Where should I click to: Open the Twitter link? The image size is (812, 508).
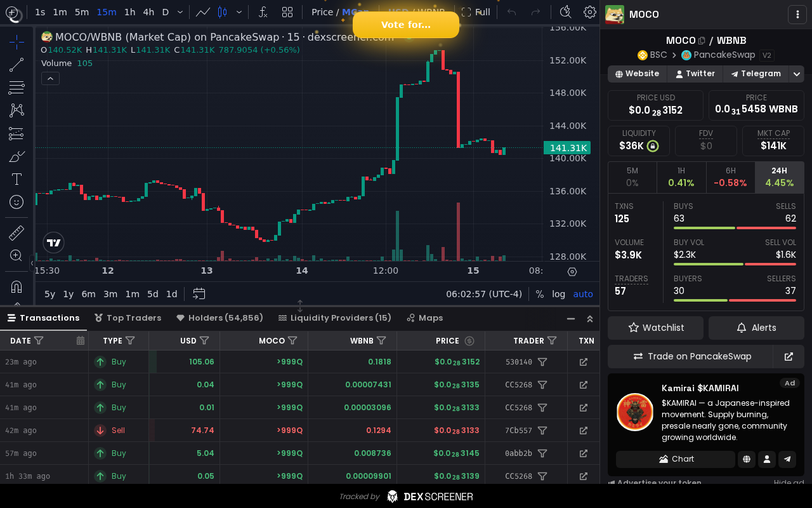695,74
